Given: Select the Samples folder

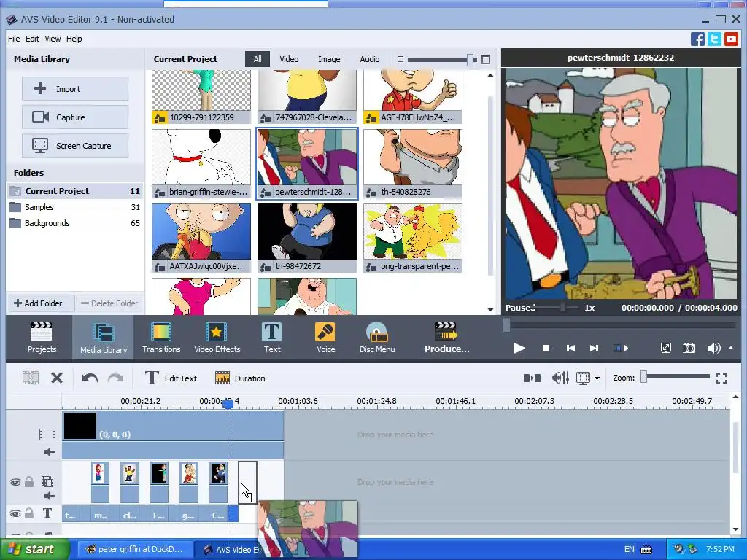Looking at the screenshot, I should coord(75,207).
